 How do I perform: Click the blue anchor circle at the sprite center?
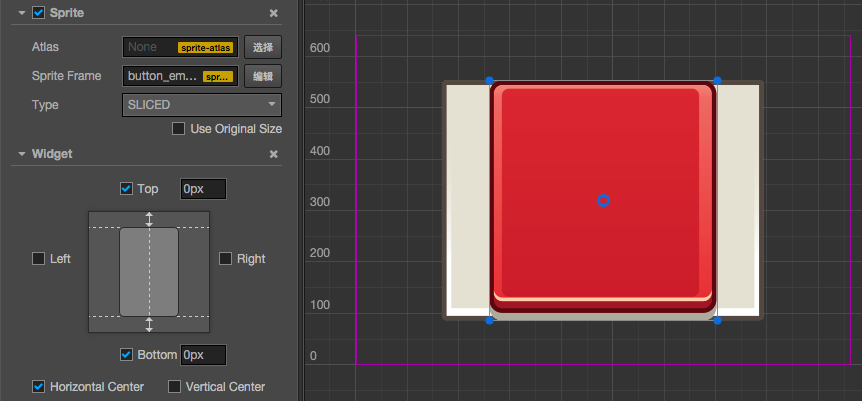603,201
